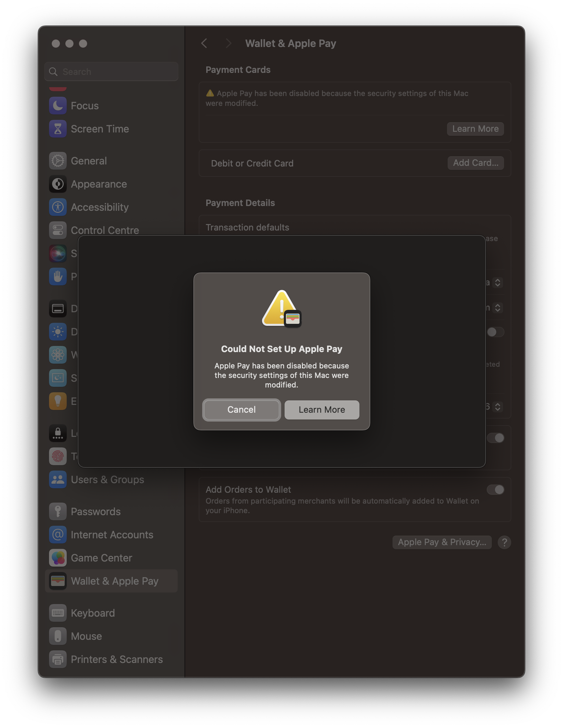Screen dimensions: 563x728
Task: Click the warning icon in the alert dialog
Action: (x=281, y=308)
